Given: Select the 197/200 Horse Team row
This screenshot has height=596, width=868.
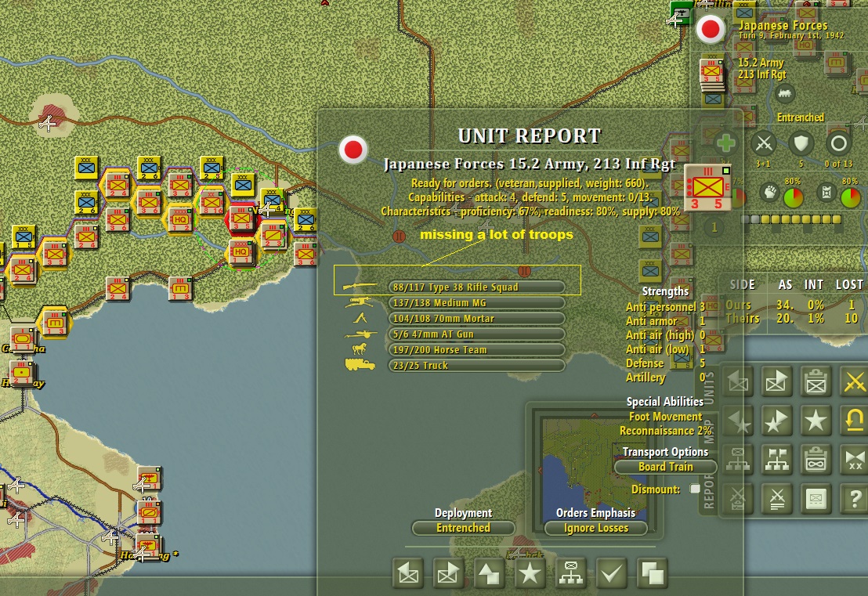Looking at the screenshot, I should [x=476, y=350].
